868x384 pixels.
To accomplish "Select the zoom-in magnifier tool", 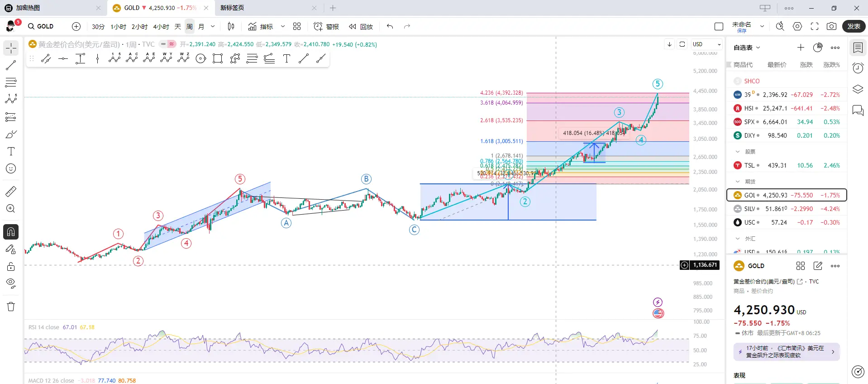I will (x=11, y=209).
